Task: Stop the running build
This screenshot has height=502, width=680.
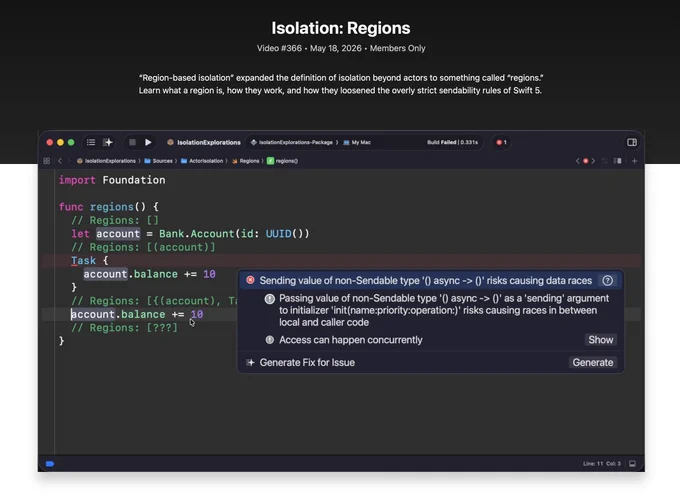Action: [132, 142]
